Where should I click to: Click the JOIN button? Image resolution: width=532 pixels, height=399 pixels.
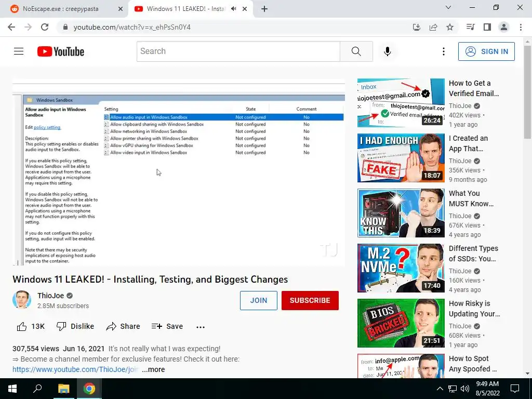[x=259, y=300]
